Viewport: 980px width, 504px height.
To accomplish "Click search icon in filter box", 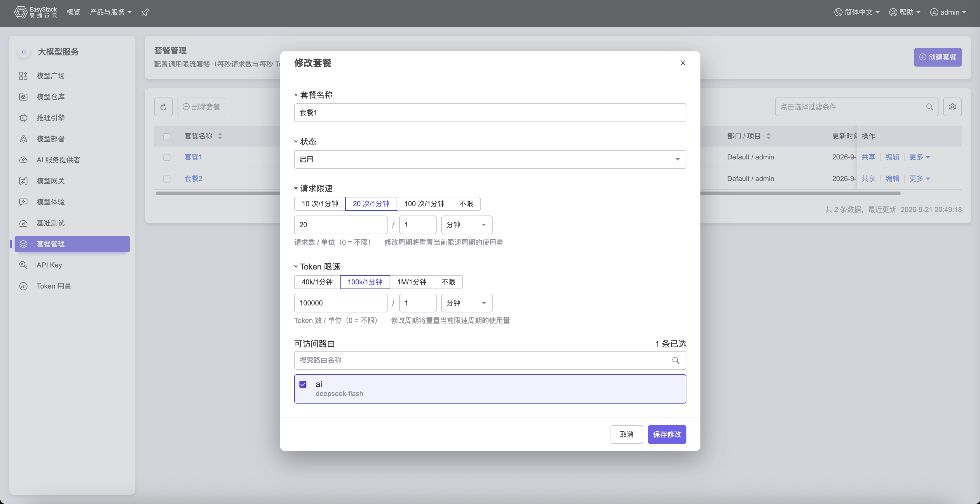I will pos(930,107).
